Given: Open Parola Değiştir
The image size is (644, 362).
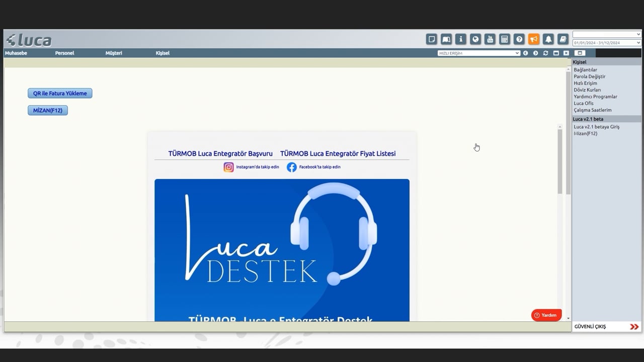Looking at the screenshot, I should (x=590, y=76).
